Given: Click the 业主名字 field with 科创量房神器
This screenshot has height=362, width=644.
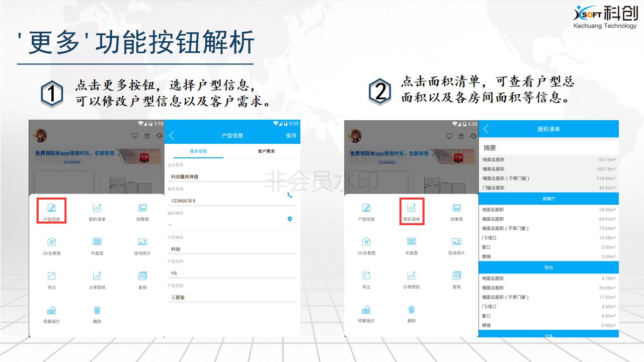Looking at the screenshot, I should tap(232, 177).
